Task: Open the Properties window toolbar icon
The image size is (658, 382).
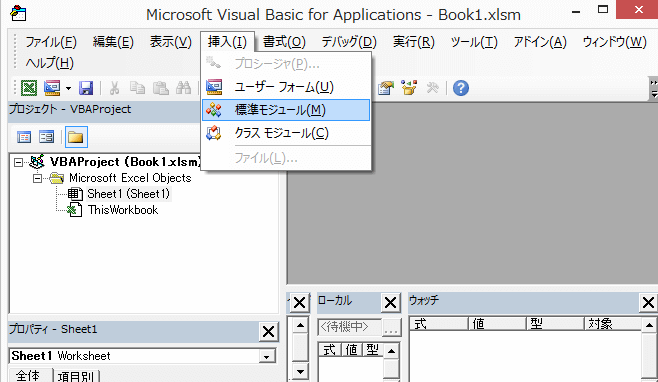Action: pyautogui.click(x=386, y=88)
